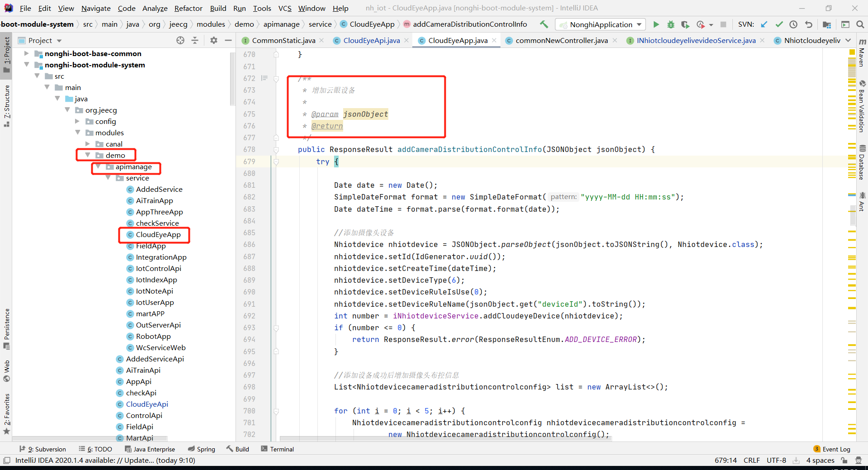The width and height of the screenshot is (868, 470).
Task: Click the CloudEyeApi class icon in the project tree
Action: 120,404
